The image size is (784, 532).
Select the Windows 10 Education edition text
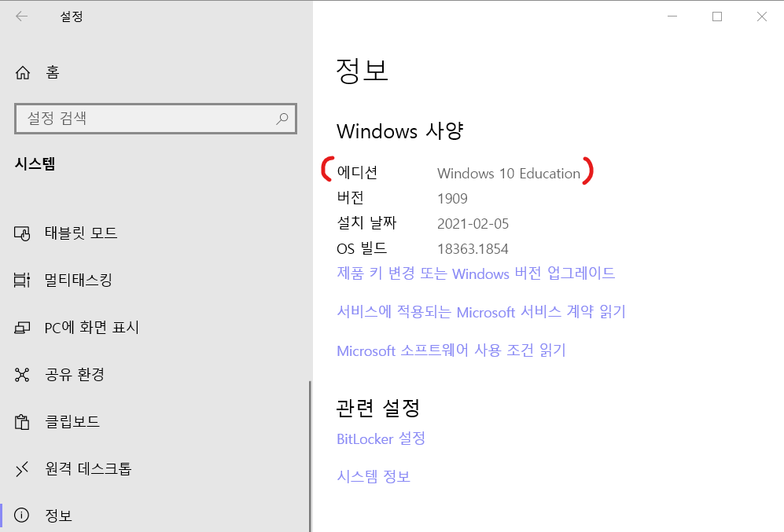pyautogui.click(x=509, y=174)
